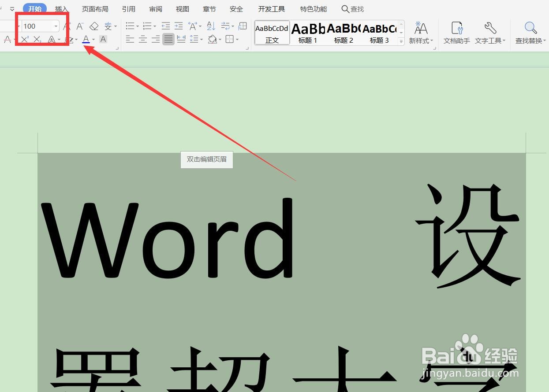Open the font dialog launcher
549x392 pixels.
(x=117, y=48)
